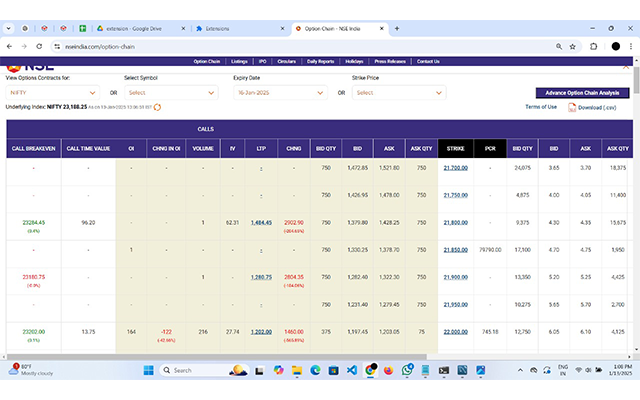Click the horizontal table scrollbar thumb
This screenshot has width=640, height=400.
[x=217, y=356]
